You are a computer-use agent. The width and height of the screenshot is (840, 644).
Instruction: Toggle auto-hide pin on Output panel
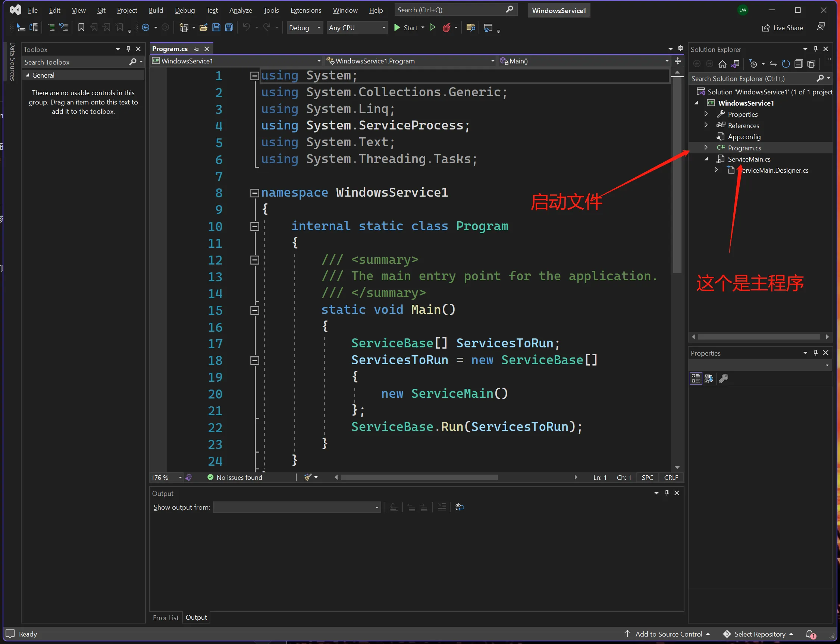pos(667,493)
